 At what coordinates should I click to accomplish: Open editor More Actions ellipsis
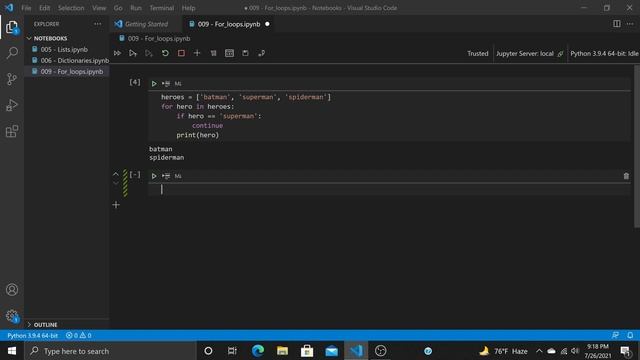click(x=630, y=24)
